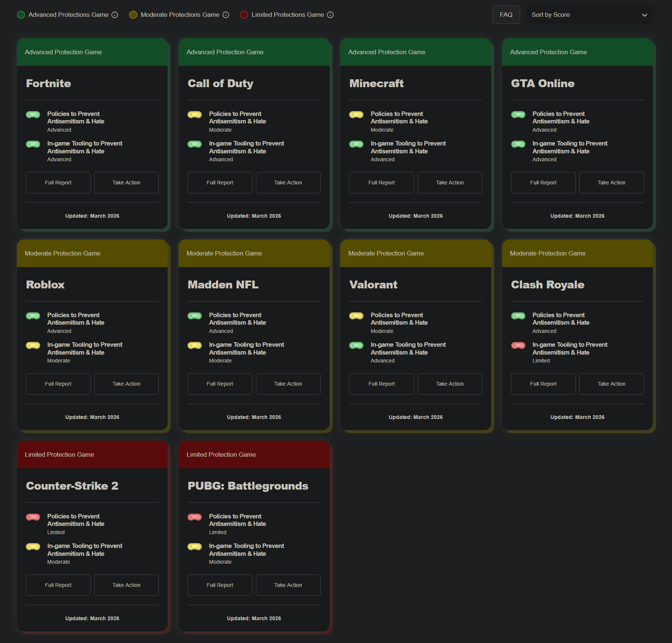View the GTA Online Full Report

pyautogui.click(x=543, y=183)
